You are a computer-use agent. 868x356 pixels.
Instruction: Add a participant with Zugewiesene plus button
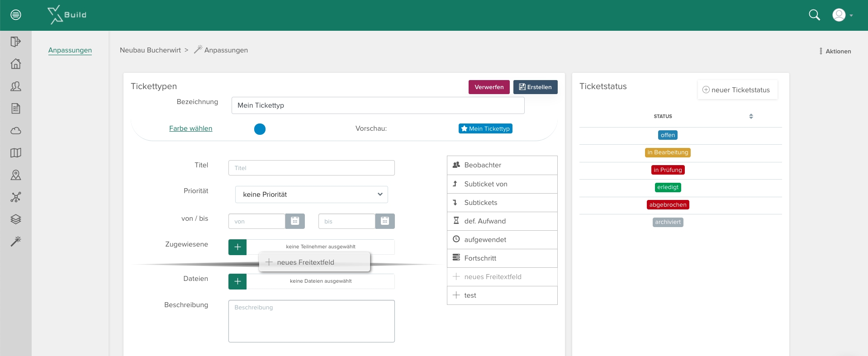237,247
